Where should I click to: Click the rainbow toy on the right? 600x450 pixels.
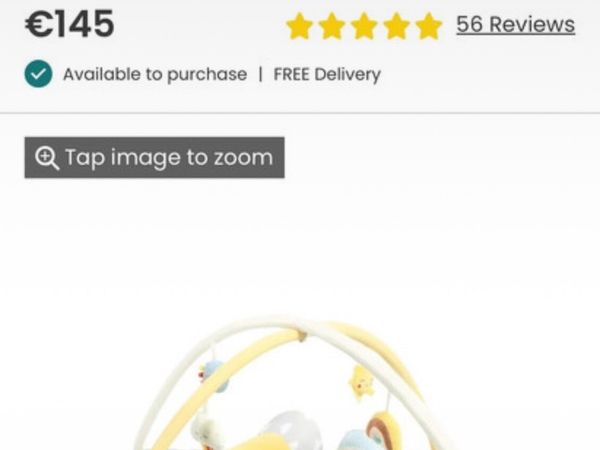coord(385,430)
